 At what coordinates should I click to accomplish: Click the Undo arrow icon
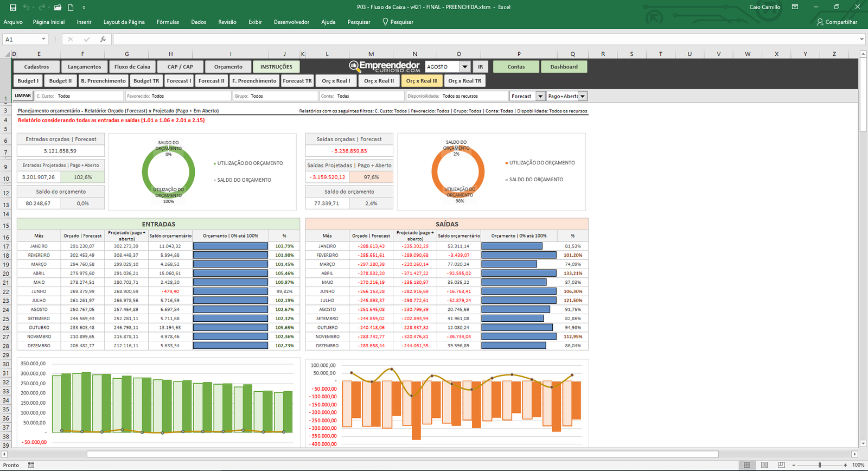(x=27, y=8)
